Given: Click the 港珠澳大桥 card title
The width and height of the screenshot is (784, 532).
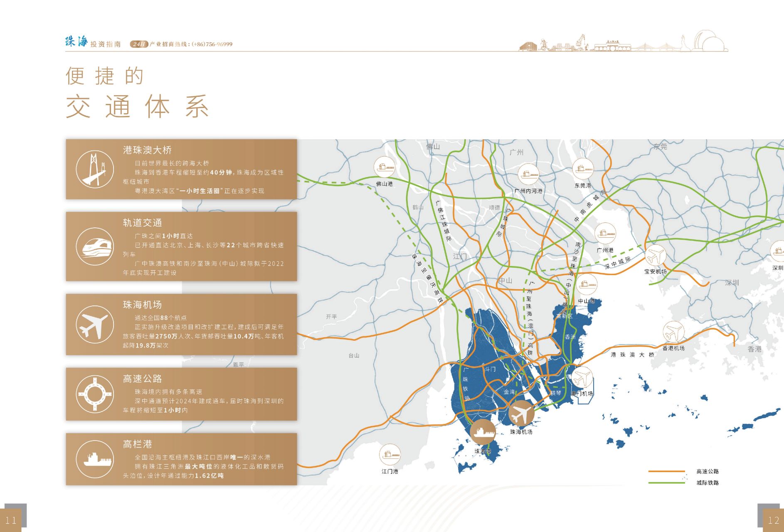Looking at the screenshot, I should pos(147,150).
